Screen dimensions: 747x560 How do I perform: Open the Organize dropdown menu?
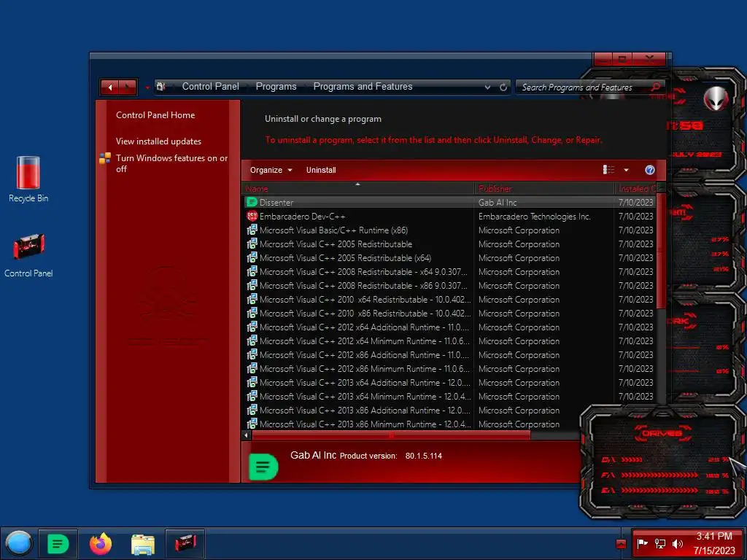pyautogui.click(x=271, y=170)
